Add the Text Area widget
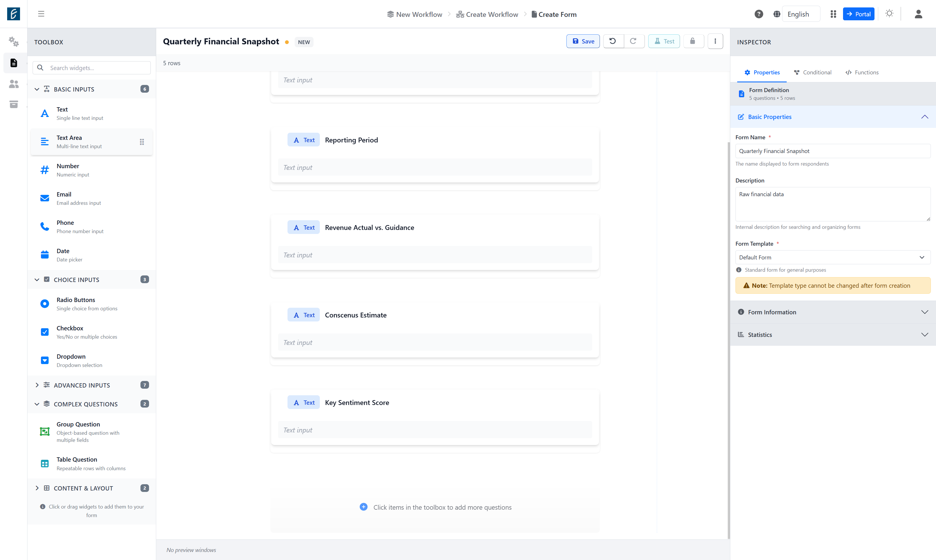936x560 pixels. point(92,142)
